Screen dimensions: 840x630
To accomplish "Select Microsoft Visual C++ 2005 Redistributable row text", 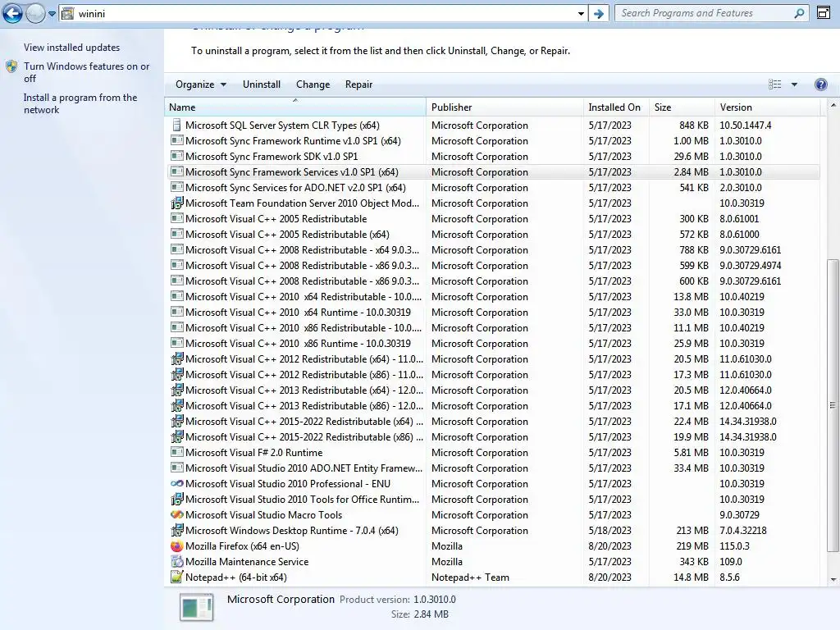I will 276,218.
